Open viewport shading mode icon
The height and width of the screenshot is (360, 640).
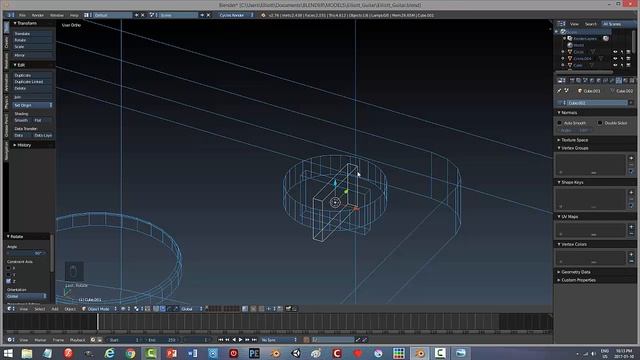point(124,309)
